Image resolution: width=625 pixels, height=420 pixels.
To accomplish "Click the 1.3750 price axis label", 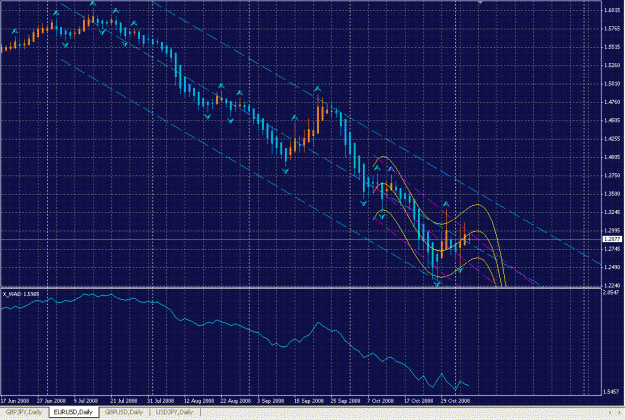I will point(612,175).
